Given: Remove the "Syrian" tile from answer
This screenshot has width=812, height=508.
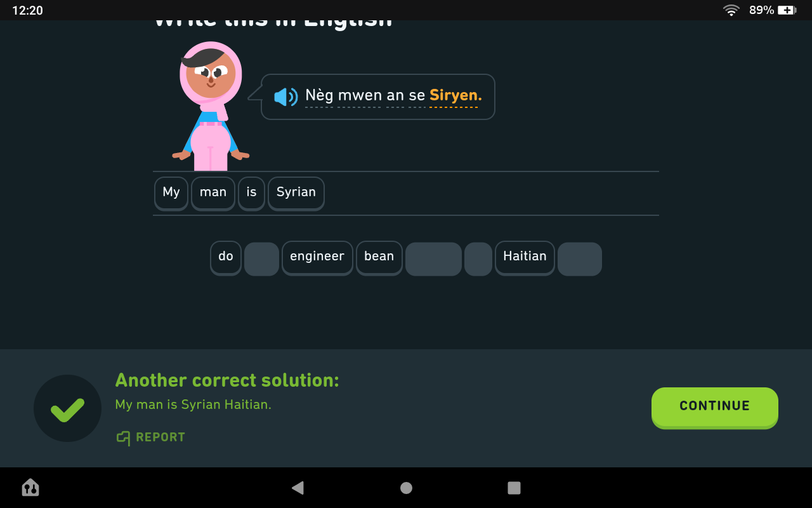Looking at the screenshot, I should click(296, 193).
